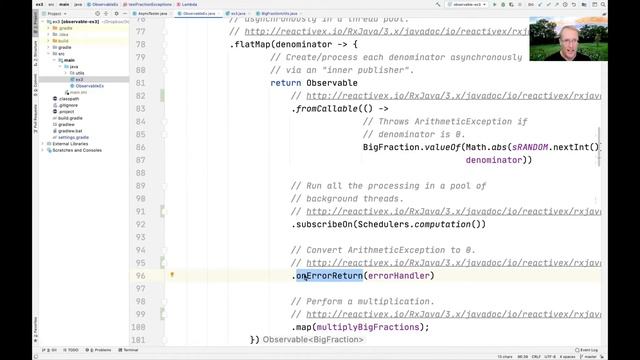Click the presenter webcam thumbnail

point(568,39)
